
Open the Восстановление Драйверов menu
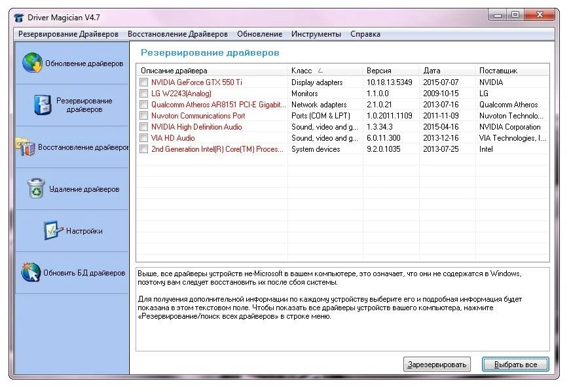[x=177, y=34]
